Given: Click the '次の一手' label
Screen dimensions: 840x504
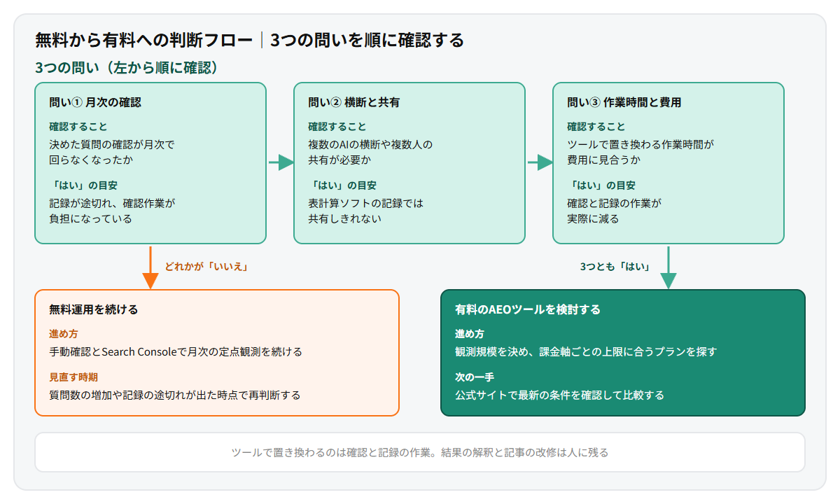Looking at the screenshot, I should pyautogui.click(x=475, y=377).
